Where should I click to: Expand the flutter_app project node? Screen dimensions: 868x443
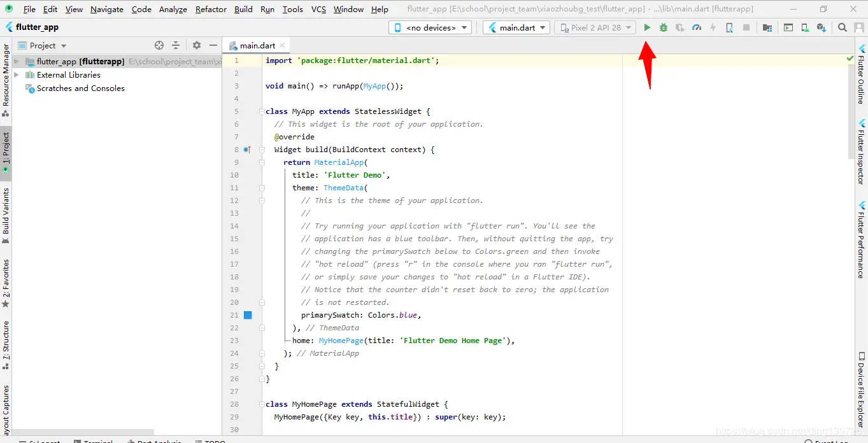pos(17,62)
